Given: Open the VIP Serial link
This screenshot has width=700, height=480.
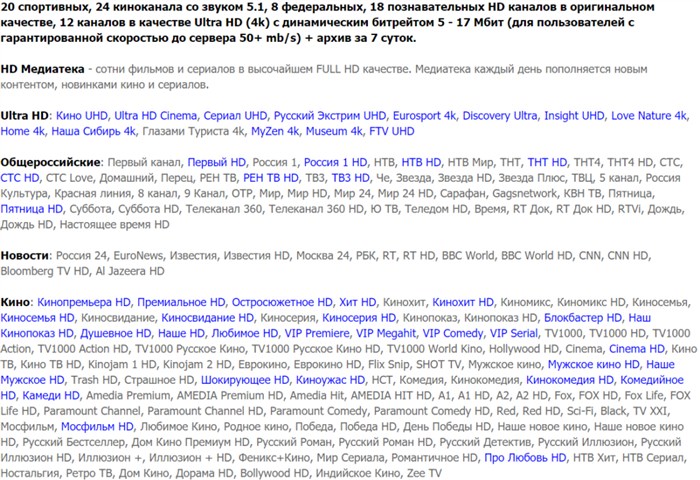Looking at the screenshot, I should 514,334.
